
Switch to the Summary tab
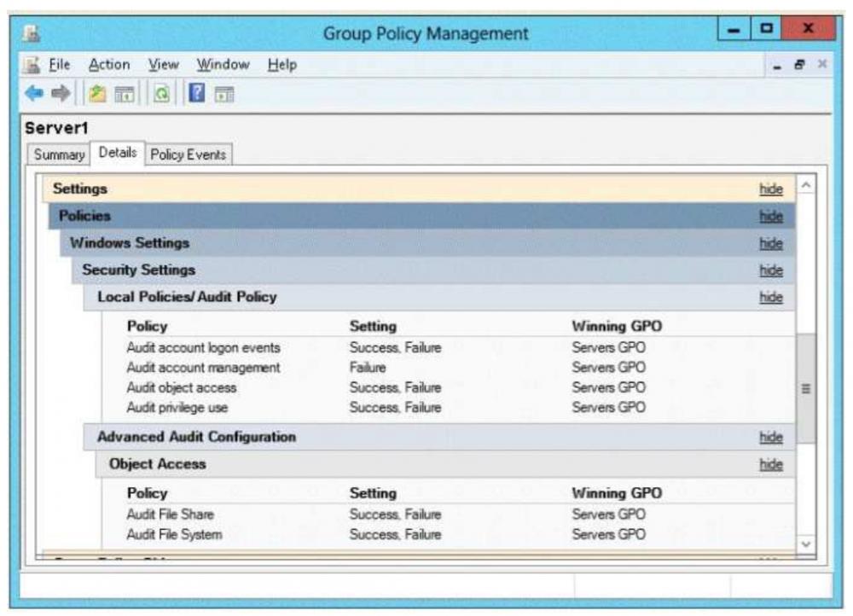59,154
